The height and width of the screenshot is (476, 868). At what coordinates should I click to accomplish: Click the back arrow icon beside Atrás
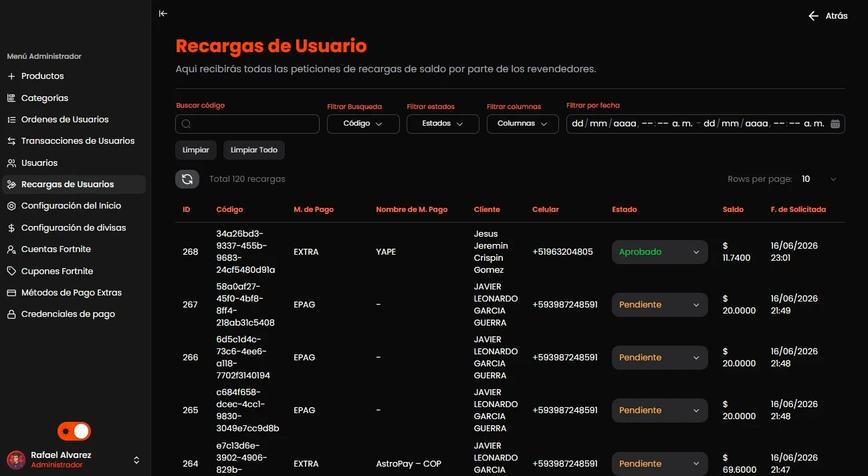click(813, 16)
